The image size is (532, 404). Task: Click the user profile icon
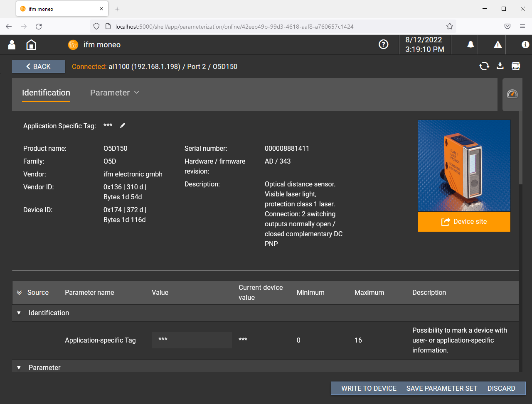click(x=12, y=45)
